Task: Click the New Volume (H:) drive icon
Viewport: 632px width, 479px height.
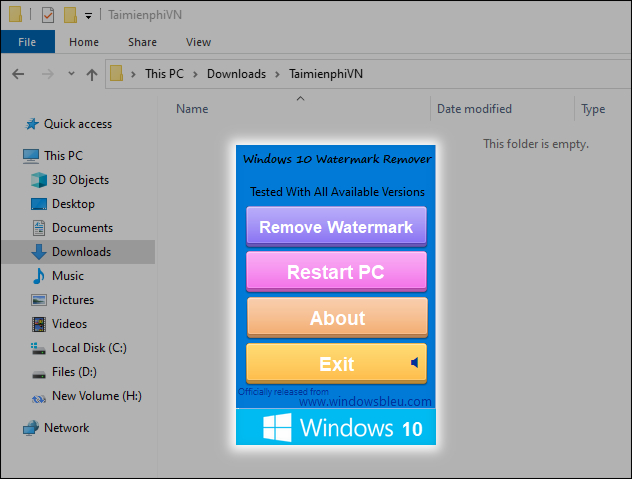Action: pos(39,399)
